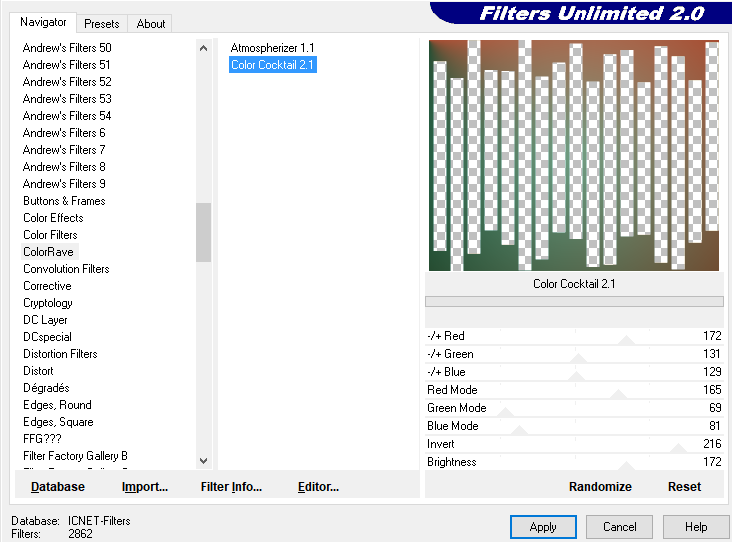The height and width of the screenshot is (542, 732).
Task: Select the Dégradés category
Action: coord(46,388)
